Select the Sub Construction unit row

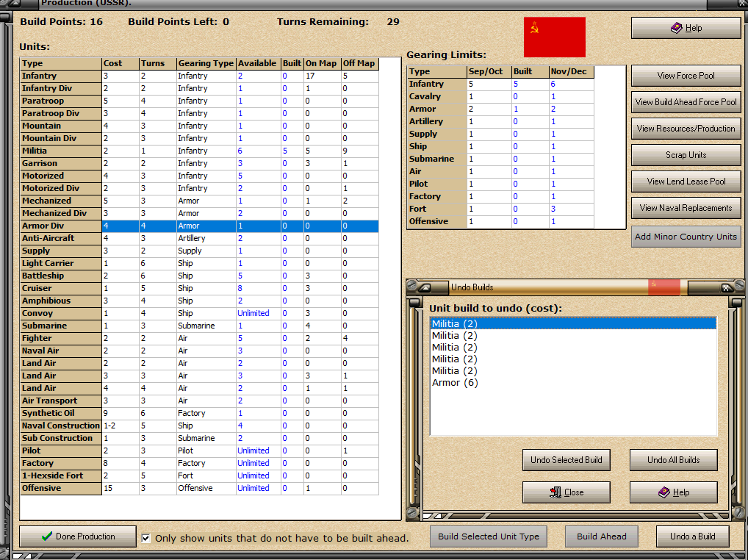pyautogui.click(x=199, y=438)
